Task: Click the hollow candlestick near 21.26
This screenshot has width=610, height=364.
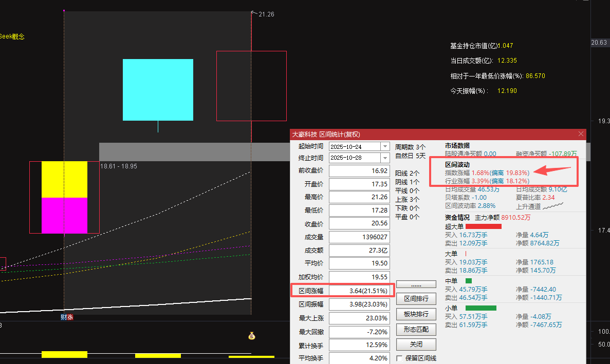Action: [x=251, y=86]
